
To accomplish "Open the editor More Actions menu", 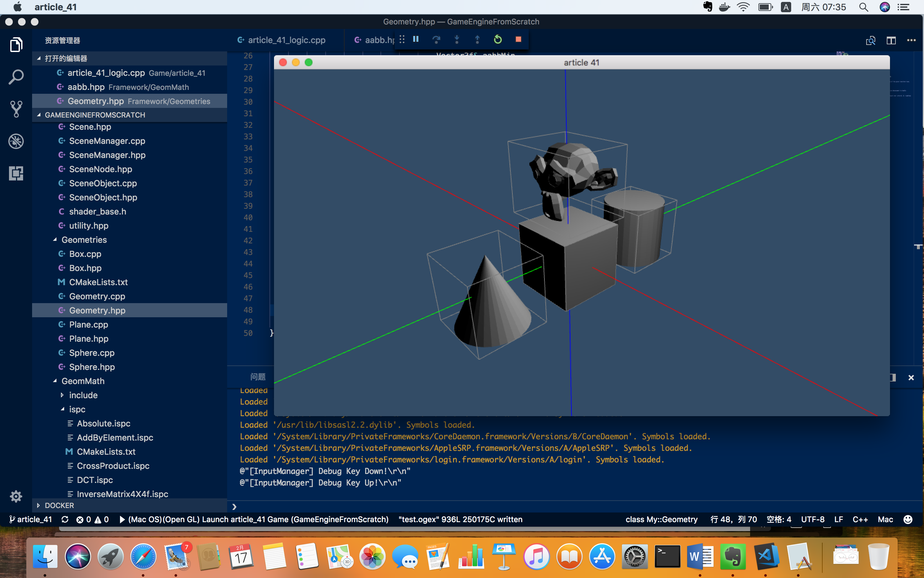I will (x=911, y=40).
